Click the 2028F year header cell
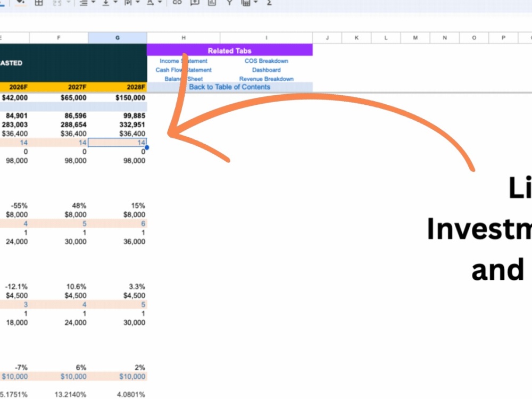Image resolution: width=532 pixels, height=399 pixels. tap(118, 87)
